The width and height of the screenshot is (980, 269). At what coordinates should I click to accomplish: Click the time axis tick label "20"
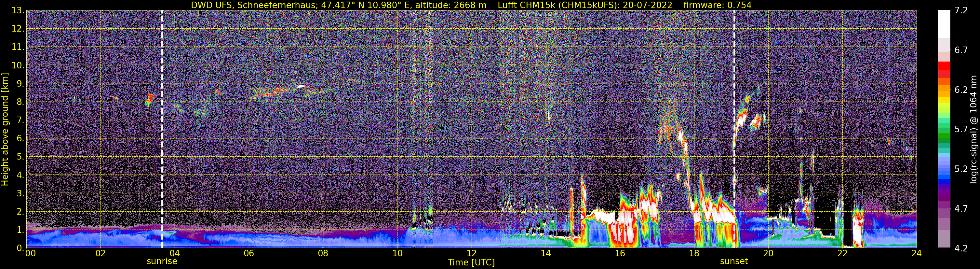coord(768,253)
